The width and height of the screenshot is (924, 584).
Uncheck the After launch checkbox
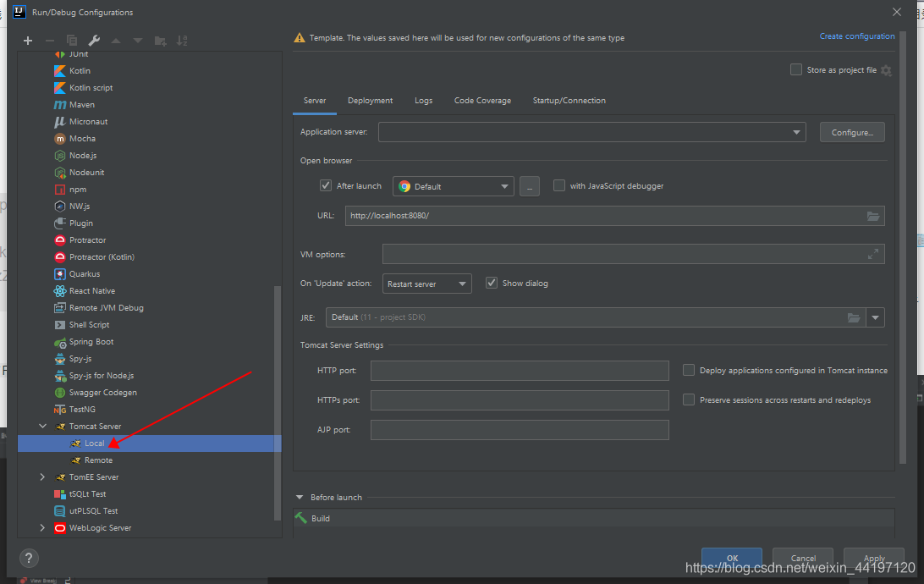coord(326,186)
